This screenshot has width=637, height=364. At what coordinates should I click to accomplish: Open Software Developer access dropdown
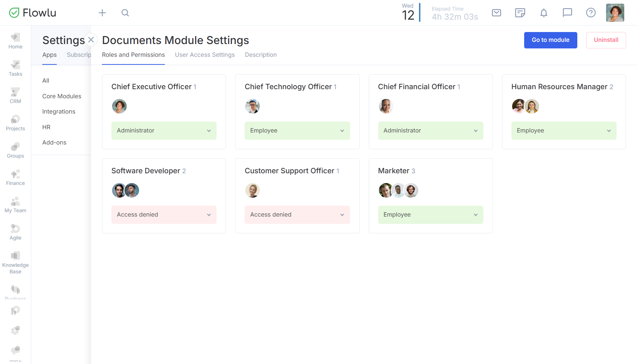(x=164, y=215)
